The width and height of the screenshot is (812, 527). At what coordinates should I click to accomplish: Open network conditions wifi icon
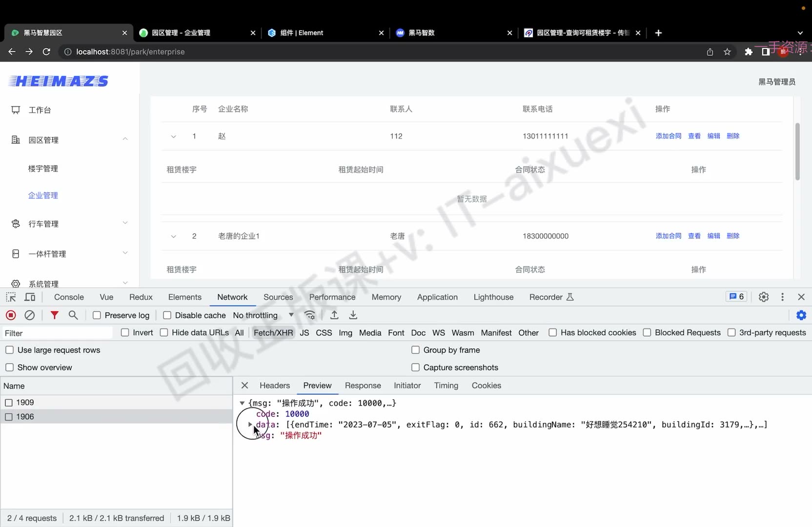point(310,315)
